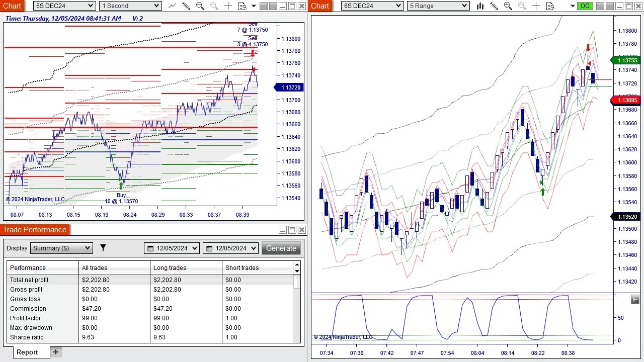Open the start date picker in Trade Performance

coord(172,248)
